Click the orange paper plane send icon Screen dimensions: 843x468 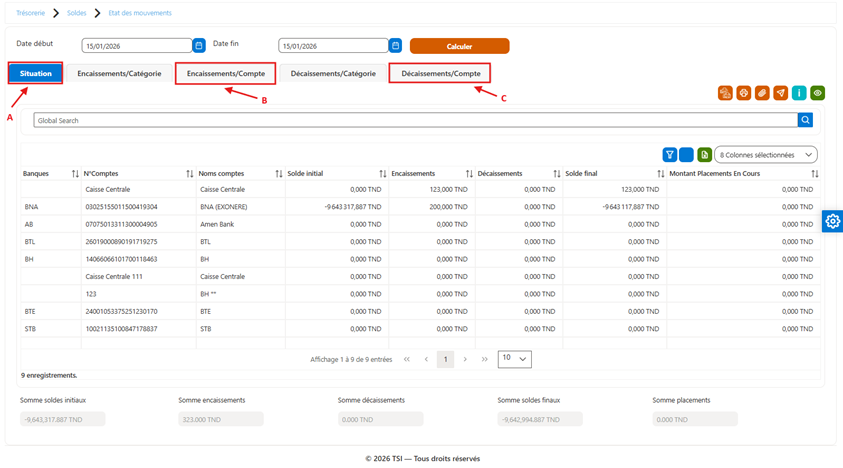click(x=781, y=93)
